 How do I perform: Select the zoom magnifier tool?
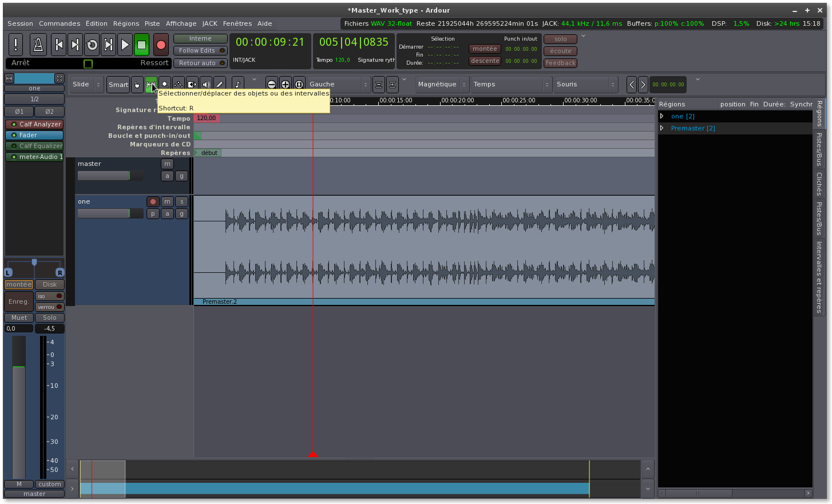tap(165, 85)
